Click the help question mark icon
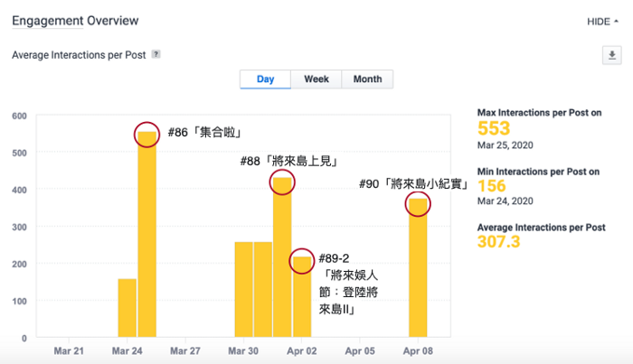The height and width of the screenshot is (364, 633). pos(156,55)
